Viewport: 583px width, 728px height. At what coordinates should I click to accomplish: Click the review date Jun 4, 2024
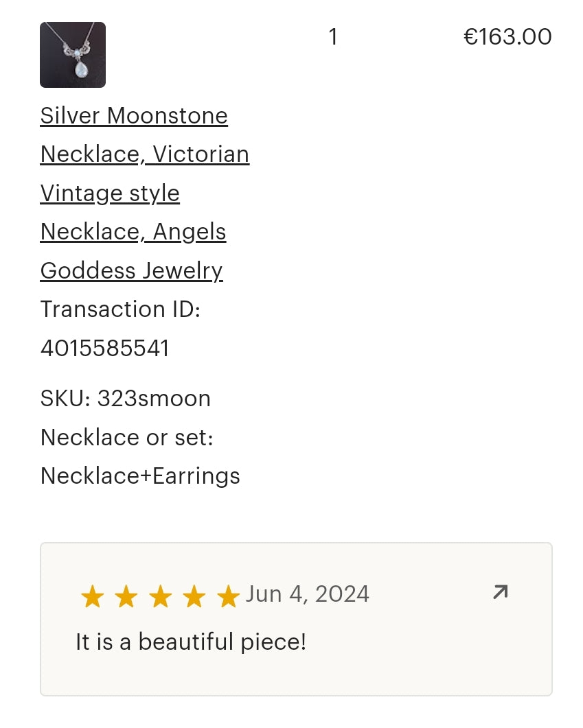308,594
